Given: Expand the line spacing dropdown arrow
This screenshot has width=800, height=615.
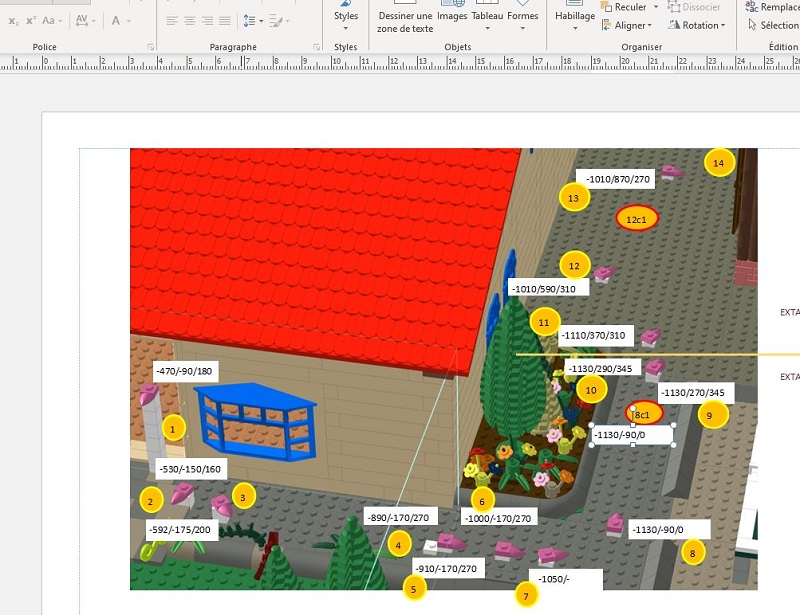Looking at the screenshot, I should pyautogui.click(x=261, y=21).
